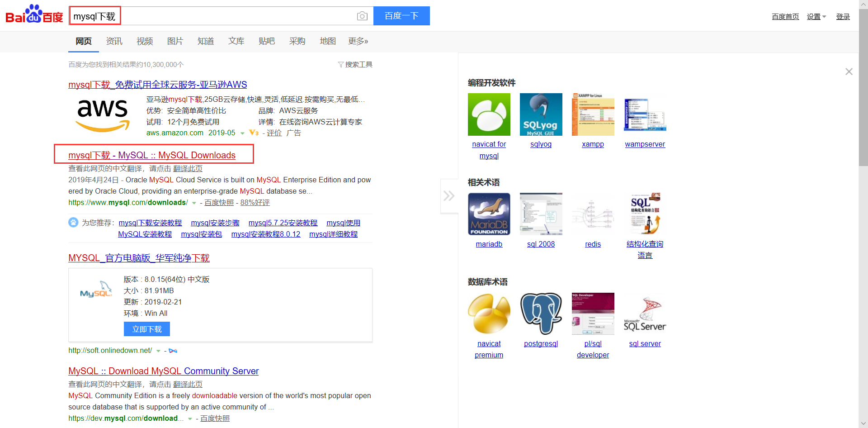This screenshot has width=868, height=428.
Task: Open mysql安装教程8.0.12 suggestion
Action: tap(266, 234)
